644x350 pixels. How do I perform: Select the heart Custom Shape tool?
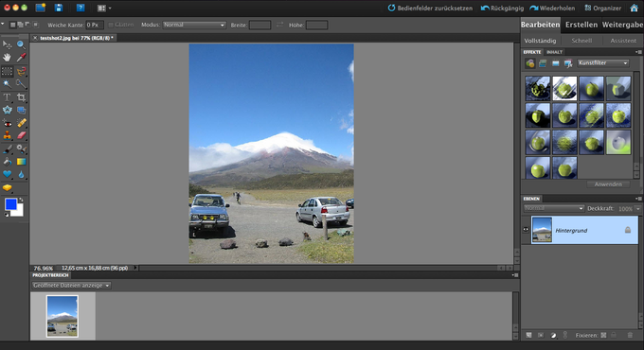pyautogui.click(x=7, y=174)
